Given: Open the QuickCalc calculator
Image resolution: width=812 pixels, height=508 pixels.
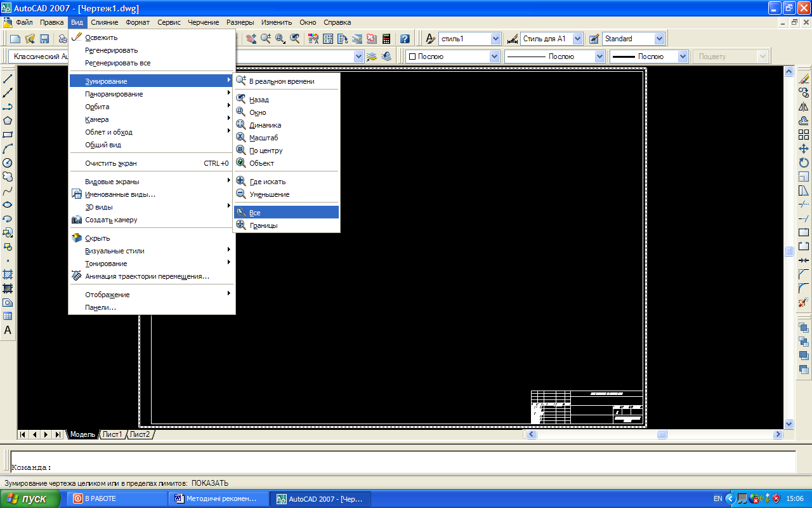Looking at the screenshot, I should point(386,39).
